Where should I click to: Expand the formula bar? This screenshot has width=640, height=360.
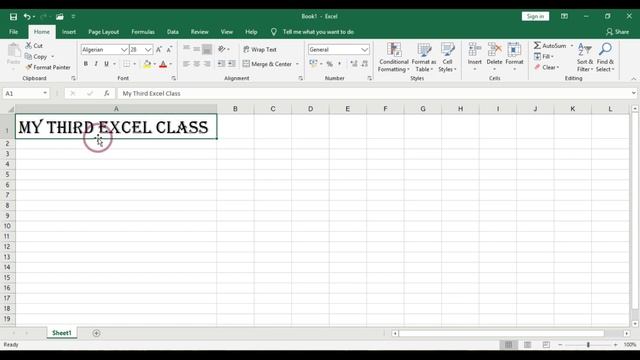[x=633, y=93]
